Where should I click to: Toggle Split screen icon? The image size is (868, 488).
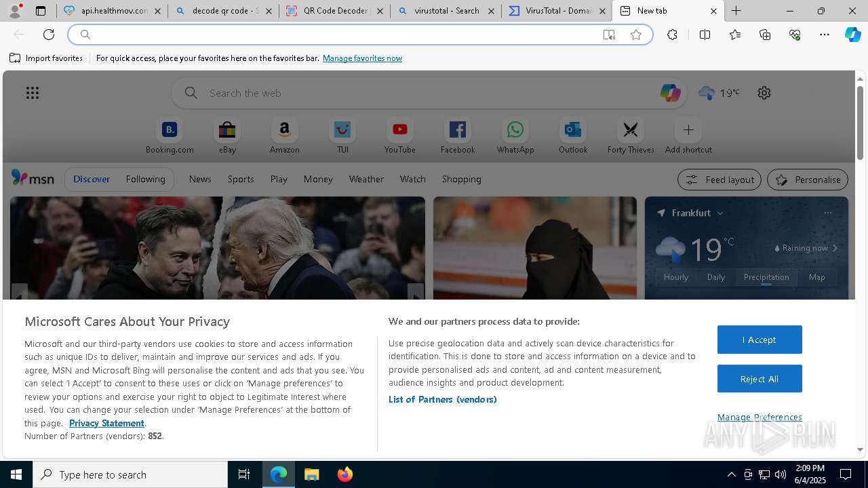point(705,35)
